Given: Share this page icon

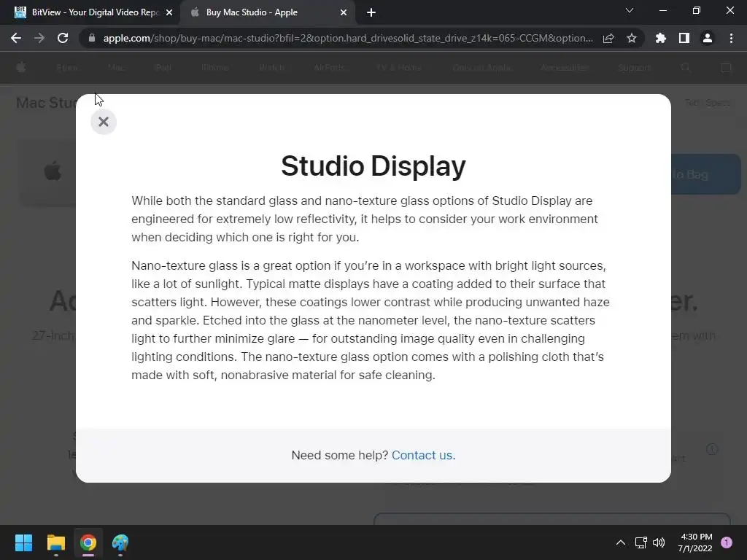Looking at the screenshot, I should pos(608,39).
